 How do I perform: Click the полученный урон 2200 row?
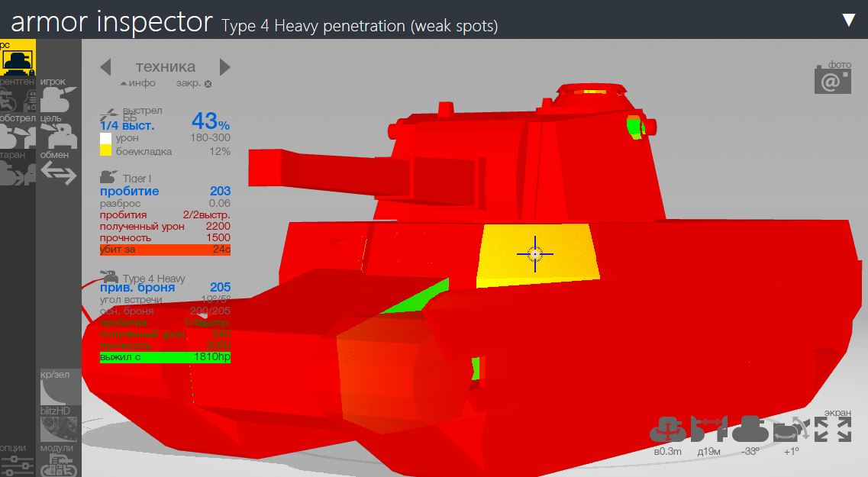[165, 227]
